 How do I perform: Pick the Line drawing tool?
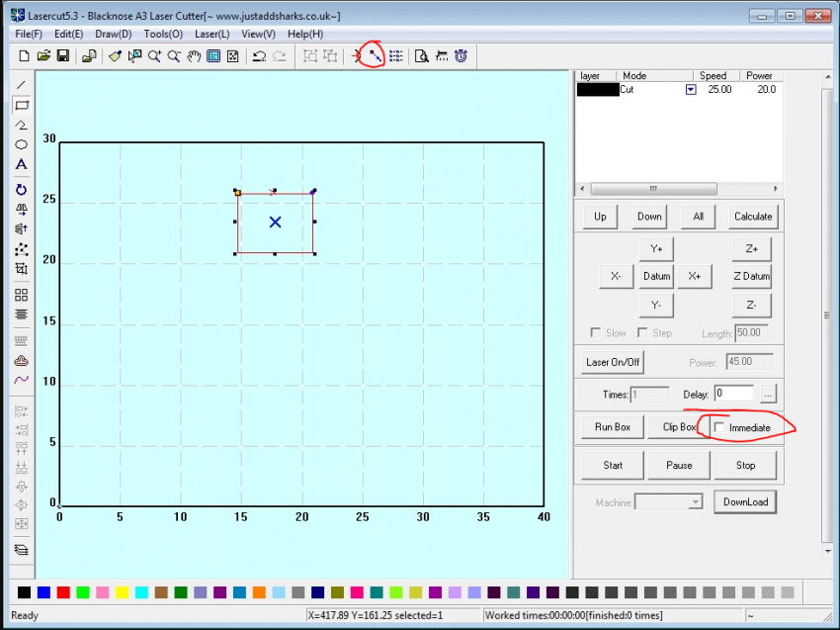click(x=21, y=85)
